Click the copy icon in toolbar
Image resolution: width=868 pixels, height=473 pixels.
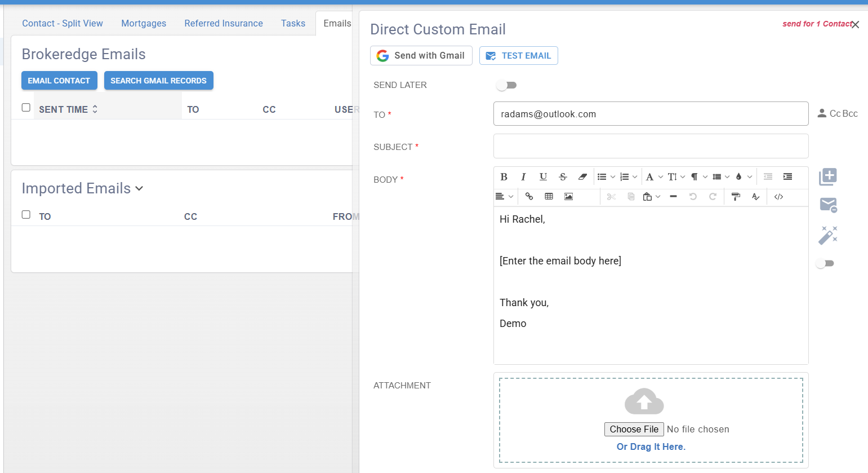(x=631, y=196)
